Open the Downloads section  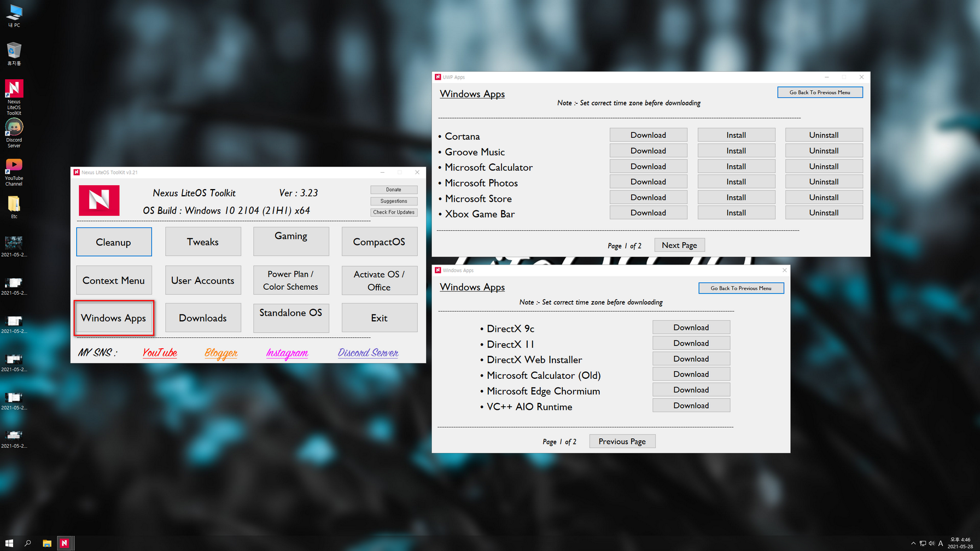pos(203,318)
